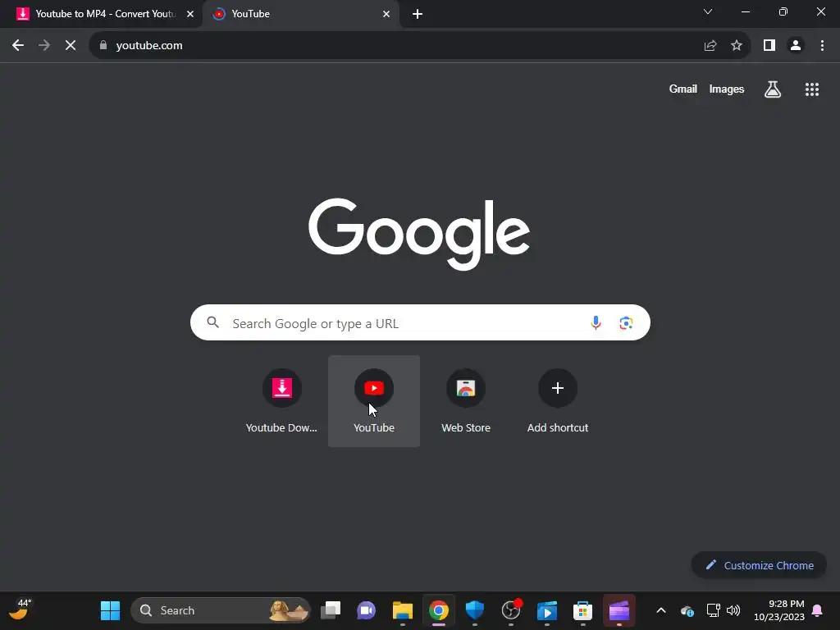Open the Youtube Dow... shortcut
The width and height of the screenshot is (840, 630).
pyautogui.click(x=282, y=400)
